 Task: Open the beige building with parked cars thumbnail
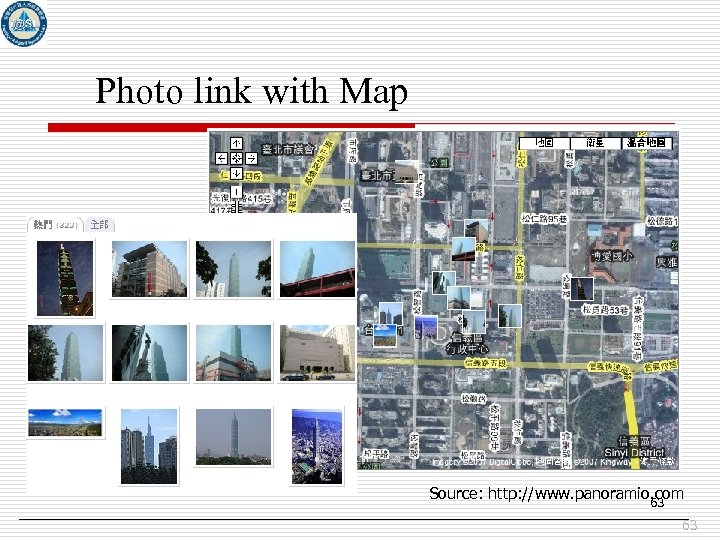coord(317,353)
